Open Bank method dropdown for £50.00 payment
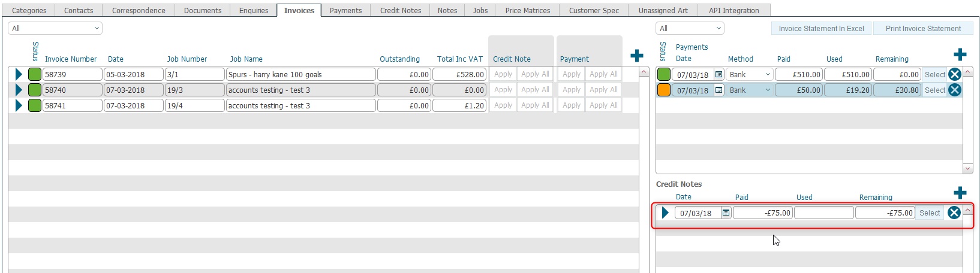Viewport: 980px width, 273px height. point(767,90)
